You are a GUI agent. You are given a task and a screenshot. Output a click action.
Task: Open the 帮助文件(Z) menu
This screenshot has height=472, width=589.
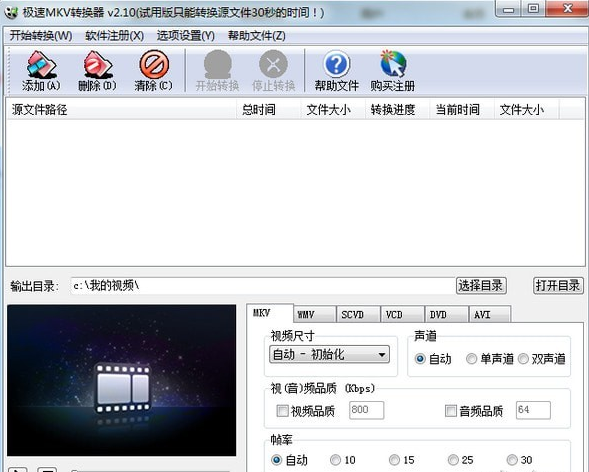click(257, 36)
